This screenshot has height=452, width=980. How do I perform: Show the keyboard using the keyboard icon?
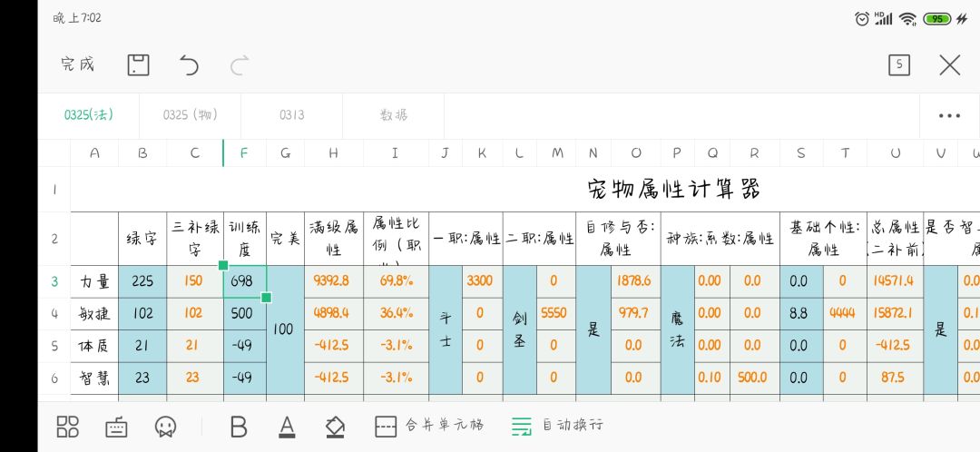116,427
